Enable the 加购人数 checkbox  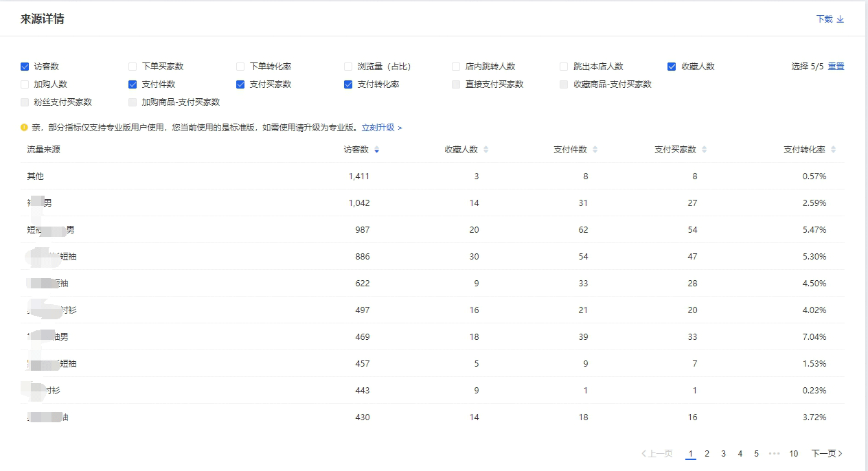25,84
